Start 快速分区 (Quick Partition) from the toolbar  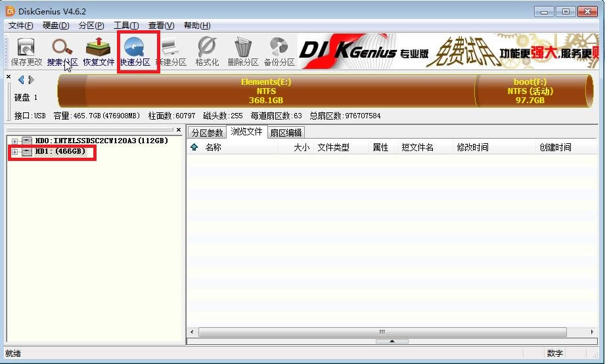pos(135,53)
